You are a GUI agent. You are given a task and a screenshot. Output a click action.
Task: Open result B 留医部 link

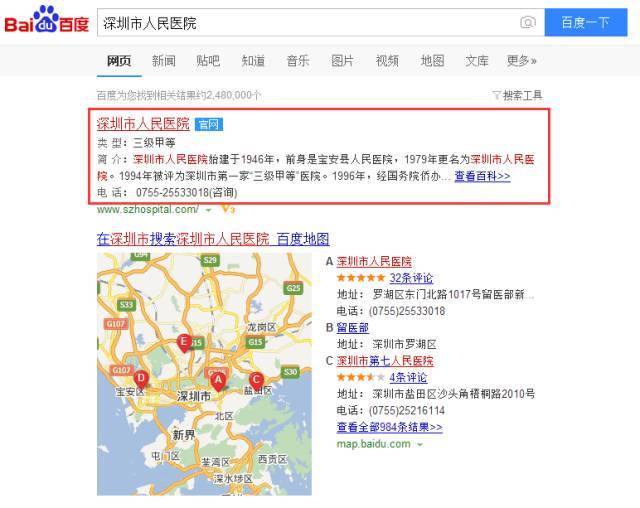[x=353, y=328]
